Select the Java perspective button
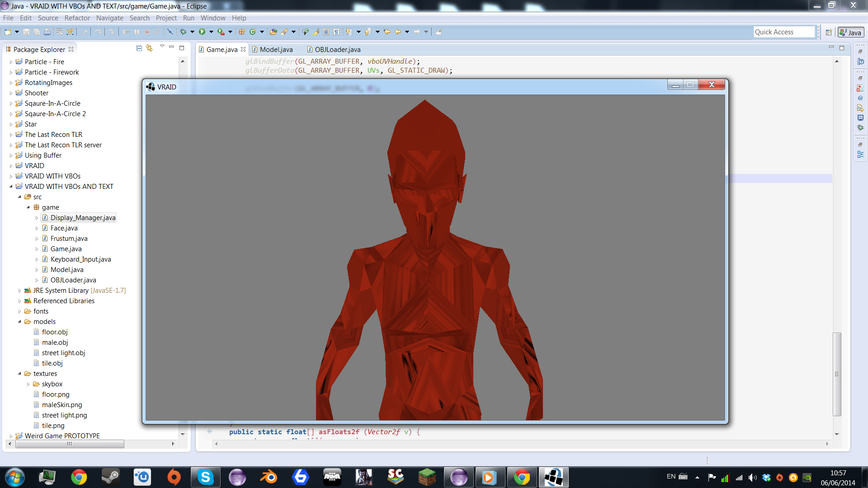868x488 pixels. tap(850, 33)
